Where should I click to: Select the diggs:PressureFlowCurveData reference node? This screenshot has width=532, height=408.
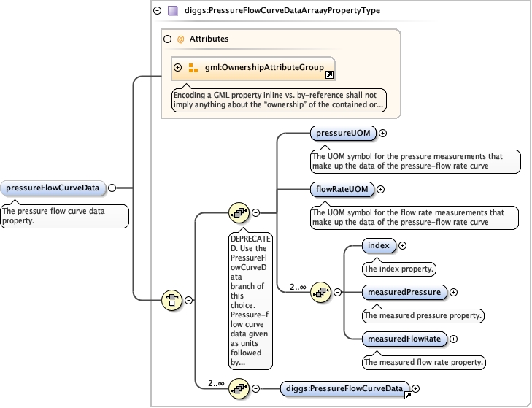(344, 388)
